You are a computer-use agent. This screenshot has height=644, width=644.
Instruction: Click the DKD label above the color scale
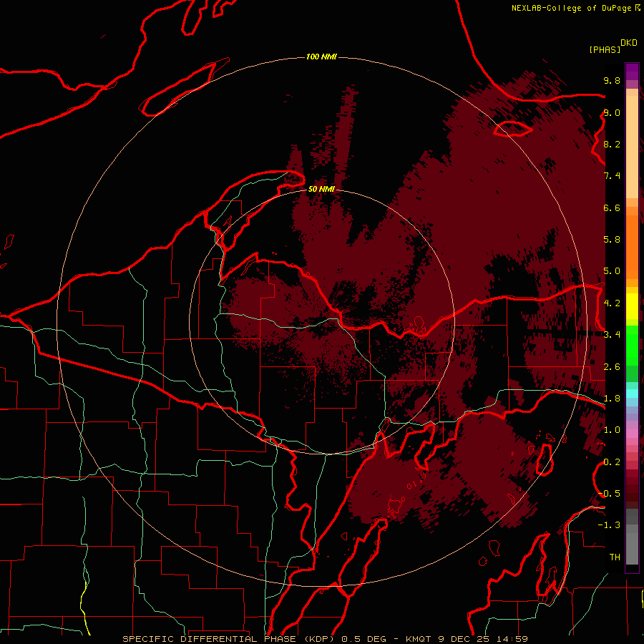pos(629,43)
